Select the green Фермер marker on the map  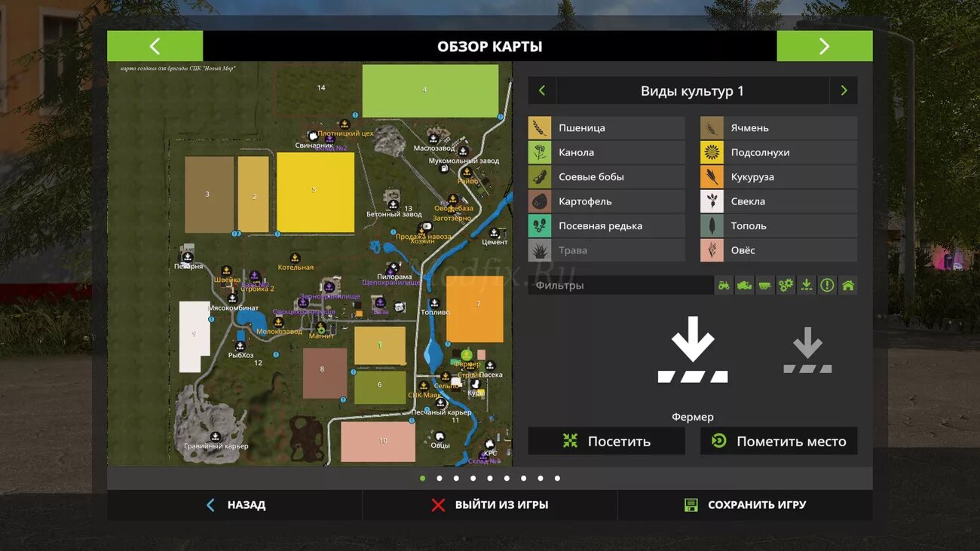(467, 354)
